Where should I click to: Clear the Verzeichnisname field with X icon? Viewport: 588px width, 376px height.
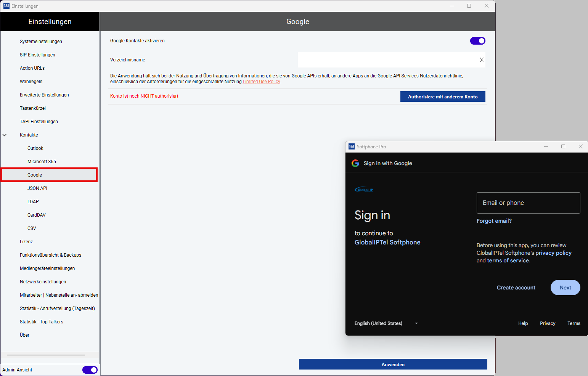pos(482,60)
